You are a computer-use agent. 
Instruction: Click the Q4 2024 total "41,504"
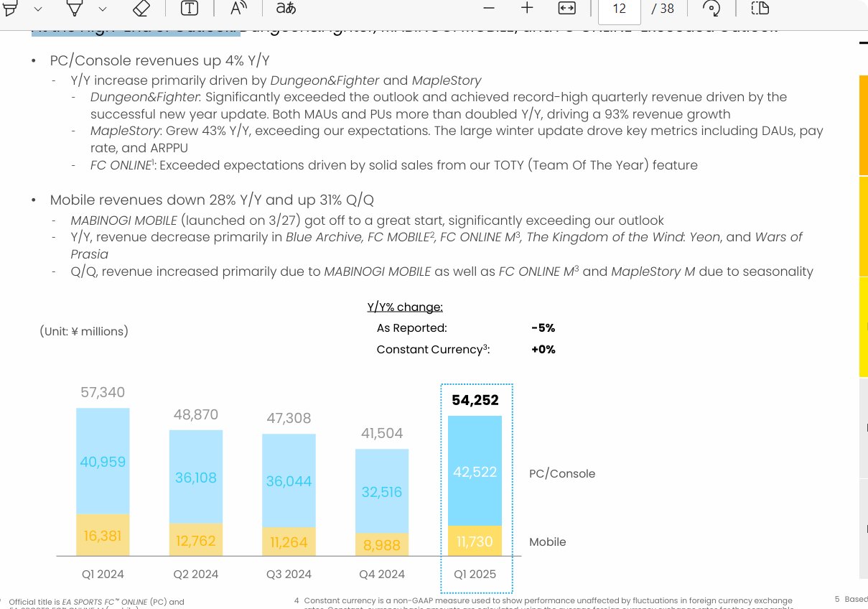[x=381, y=433]
